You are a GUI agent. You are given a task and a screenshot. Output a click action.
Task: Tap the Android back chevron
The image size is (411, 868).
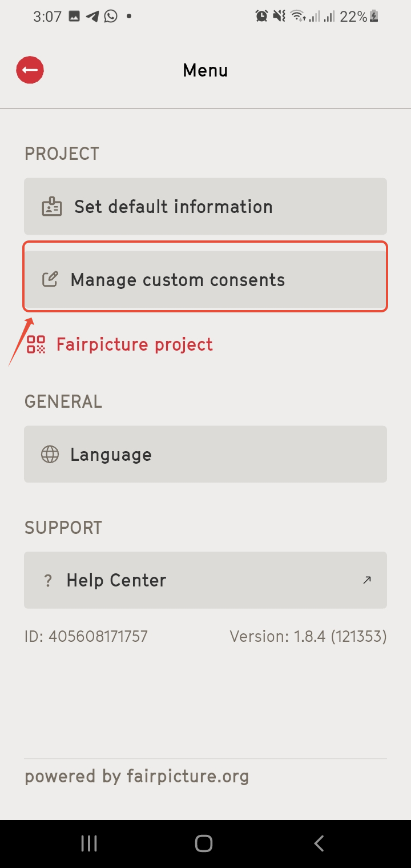click(319, 843)
